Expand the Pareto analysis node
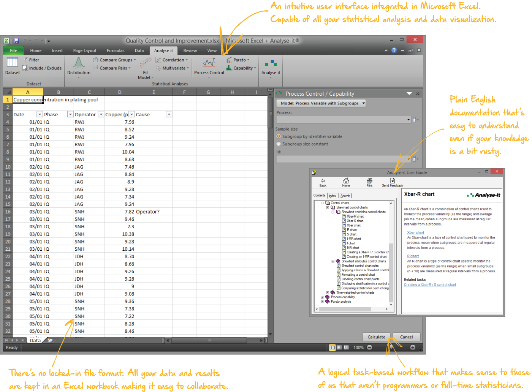532x392 pixels. coord(322,302)
